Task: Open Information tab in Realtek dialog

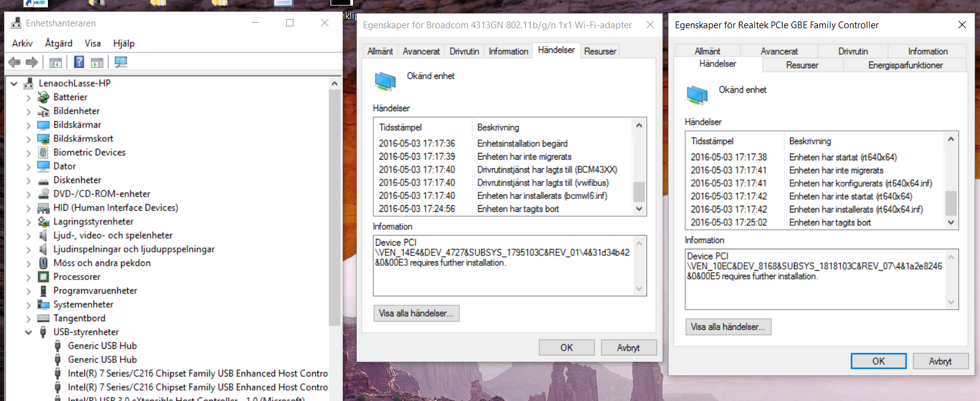Action: [928, 52]
